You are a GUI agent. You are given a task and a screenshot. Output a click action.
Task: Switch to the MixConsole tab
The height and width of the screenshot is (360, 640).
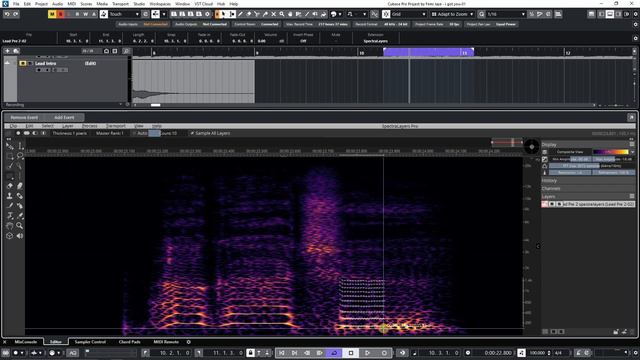(25, 342)
